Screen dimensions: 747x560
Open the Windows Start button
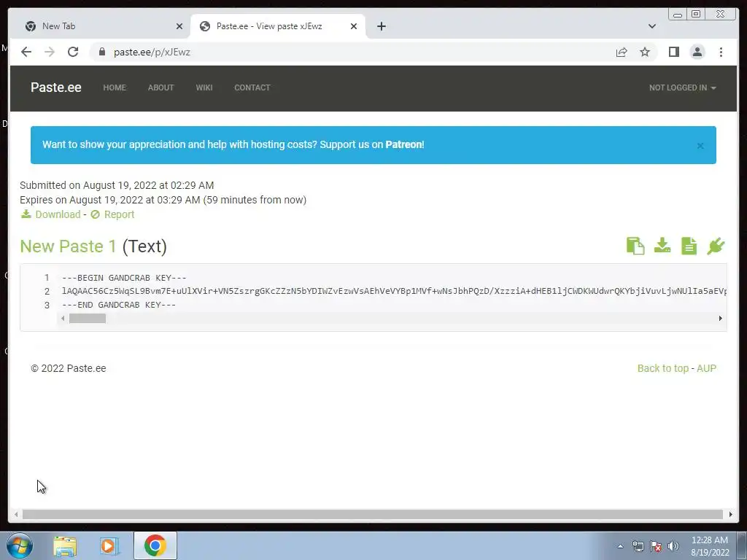(20, 545)
